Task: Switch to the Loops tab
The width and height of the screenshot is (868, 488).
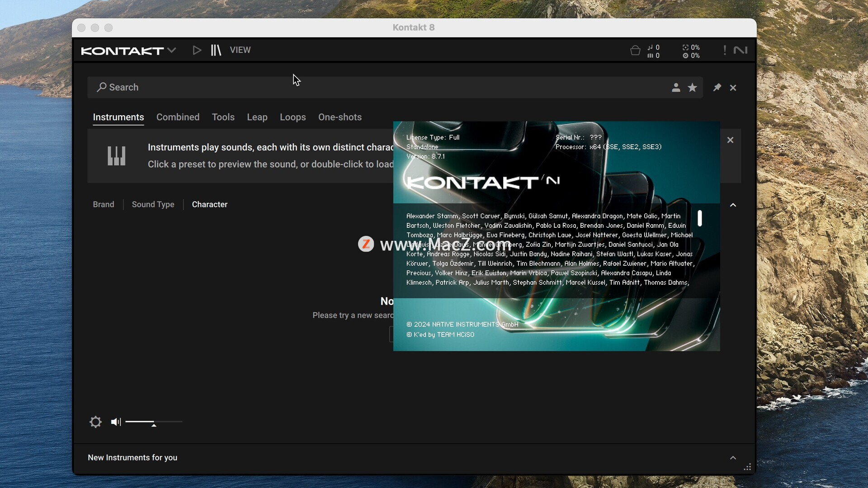Action: click(x=293, y=117)
